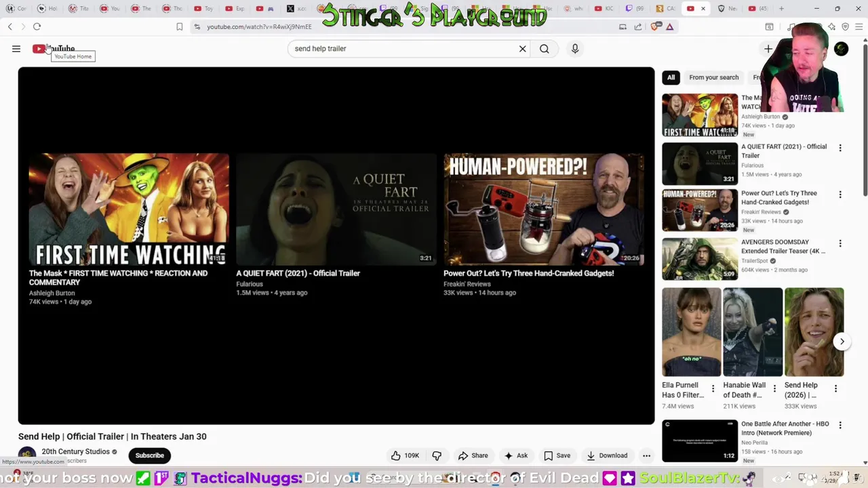Click Brave shields icon in address bar

click(x=654, y=26)
